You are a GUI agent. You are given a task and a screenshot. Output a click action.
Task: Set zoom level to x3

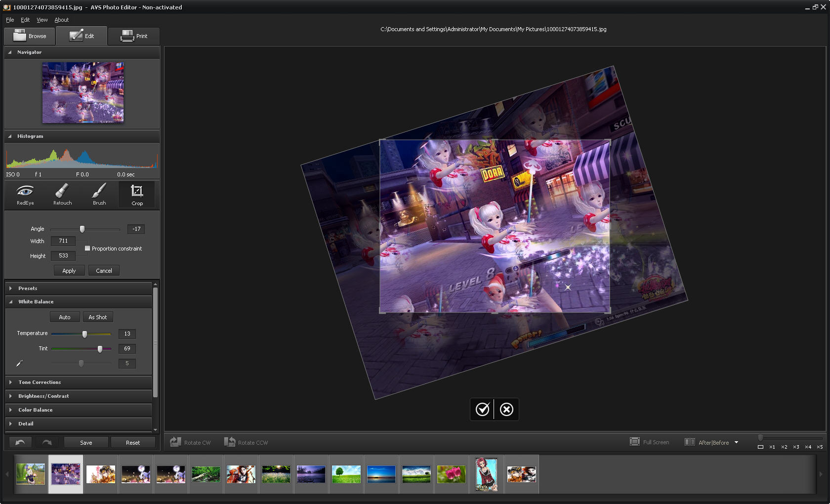click(x=796, y=447)
